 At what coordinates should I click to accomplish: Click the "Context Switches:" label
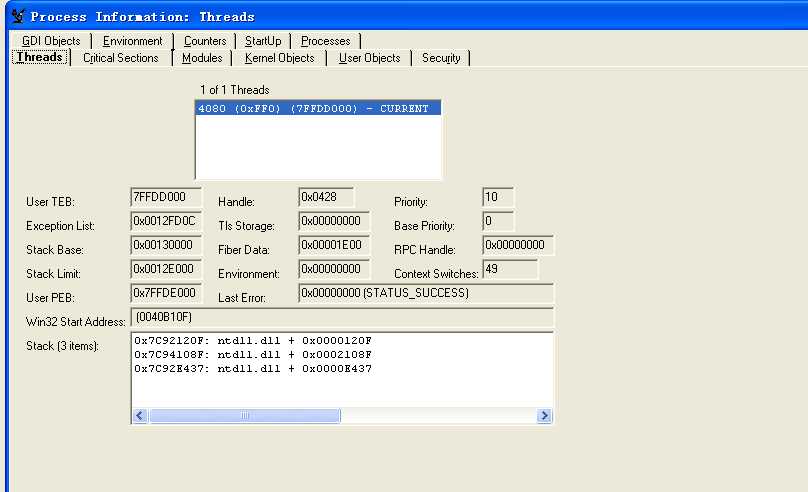click(x=436, y=274)
